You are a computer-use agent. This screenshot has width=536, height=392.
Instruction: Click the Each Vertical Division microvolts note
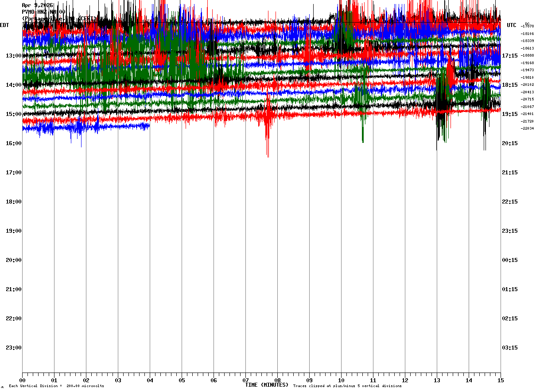point(56,386)
